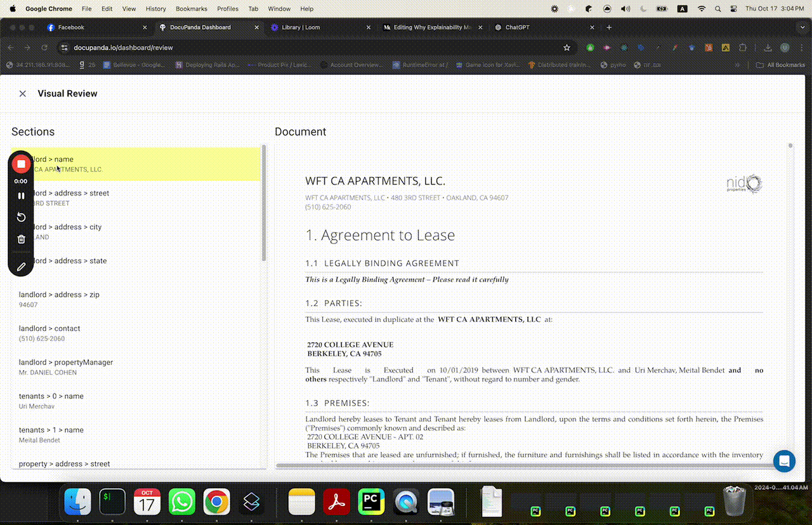Open the chat support widget

pos(784,461)
